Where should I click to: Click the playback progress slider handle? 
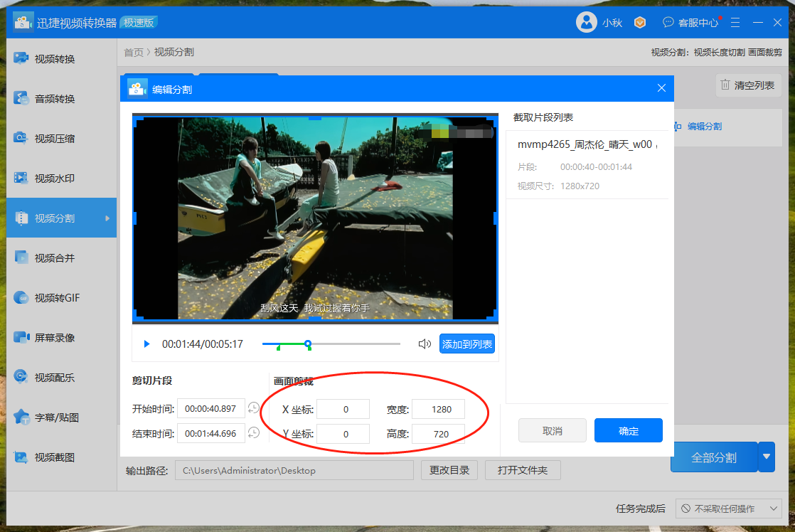[308, 344]
